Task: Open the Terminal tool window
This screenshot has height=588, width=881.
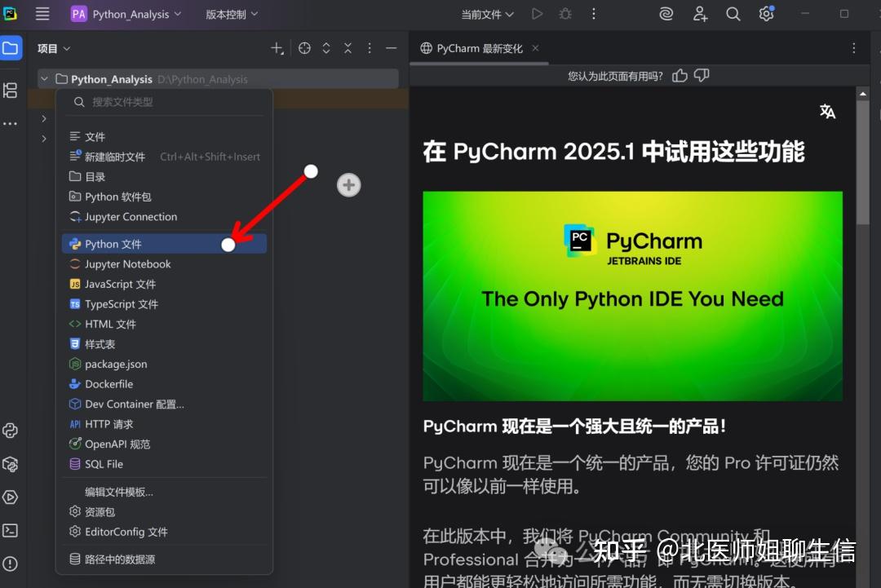Action: [10, 531]
